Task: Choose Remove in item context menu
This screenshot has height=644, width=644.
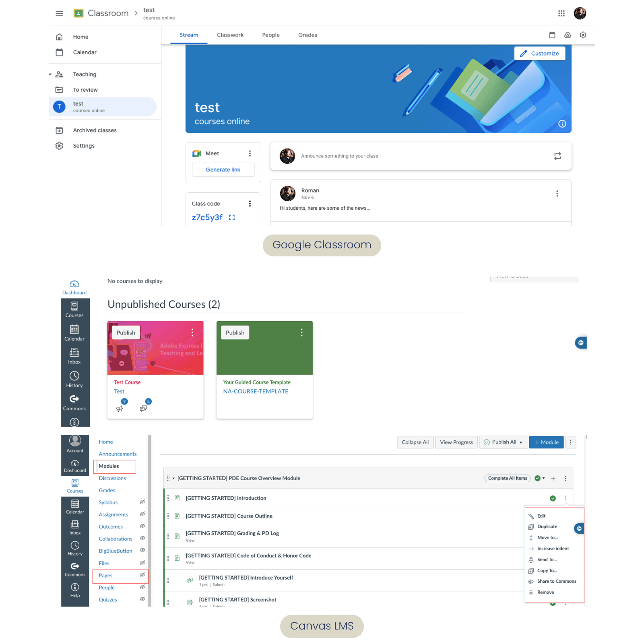Action: pyautogui.click(x=545, y=592)
